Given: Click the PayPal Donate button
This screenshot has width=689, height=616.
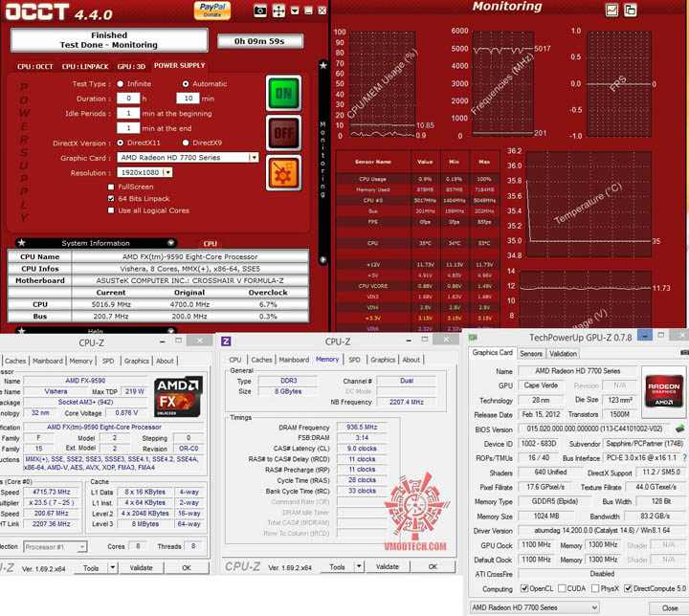Looking at the screenshot, I should (x=212, y=11).
